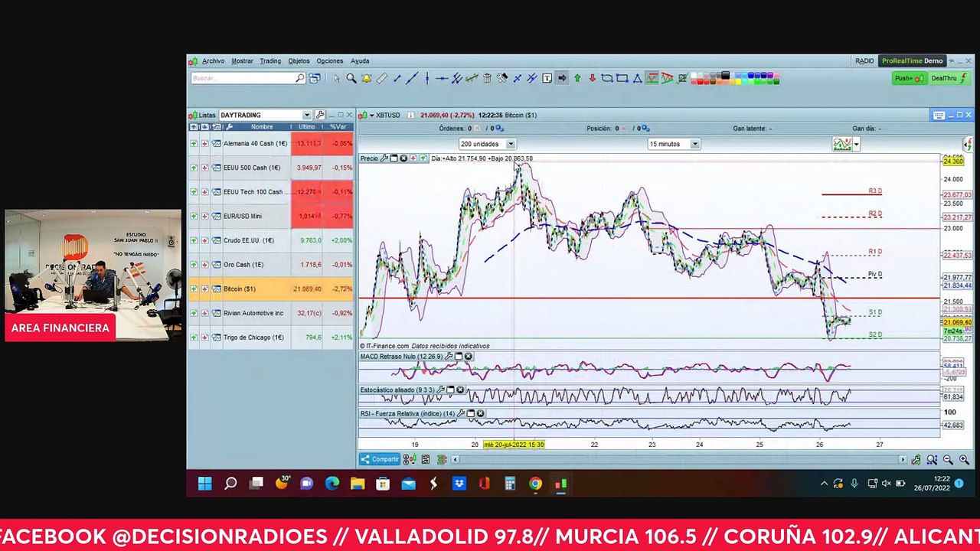Select the green up-arrow drawing tool

(577, 78)
